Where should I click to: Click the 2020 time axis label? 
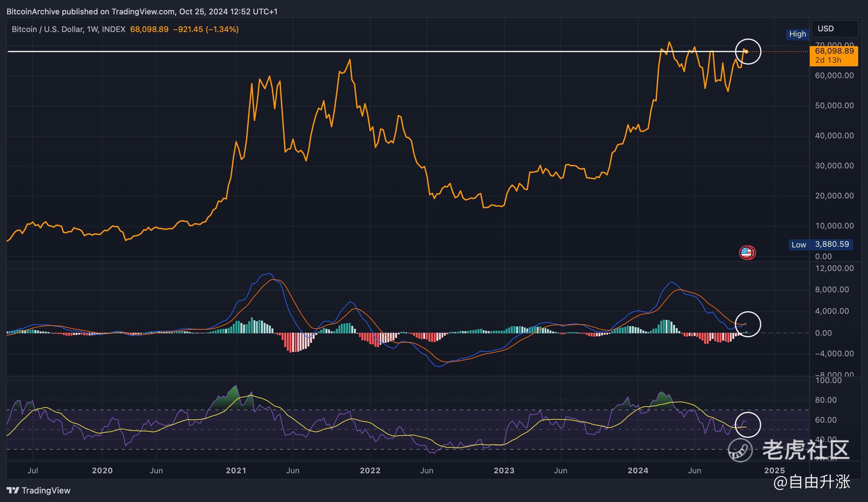tap(102, 470)
